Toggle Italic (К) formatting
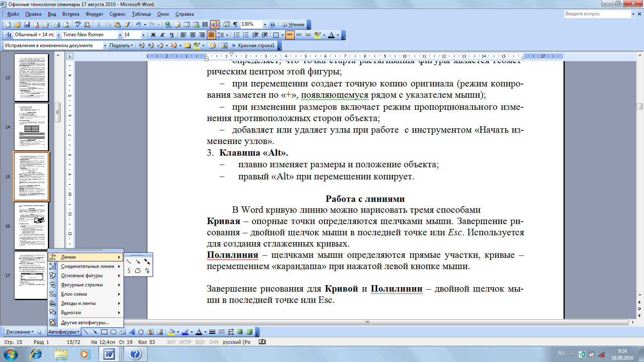Screen dimensions: 644x362 pos(162,35)
